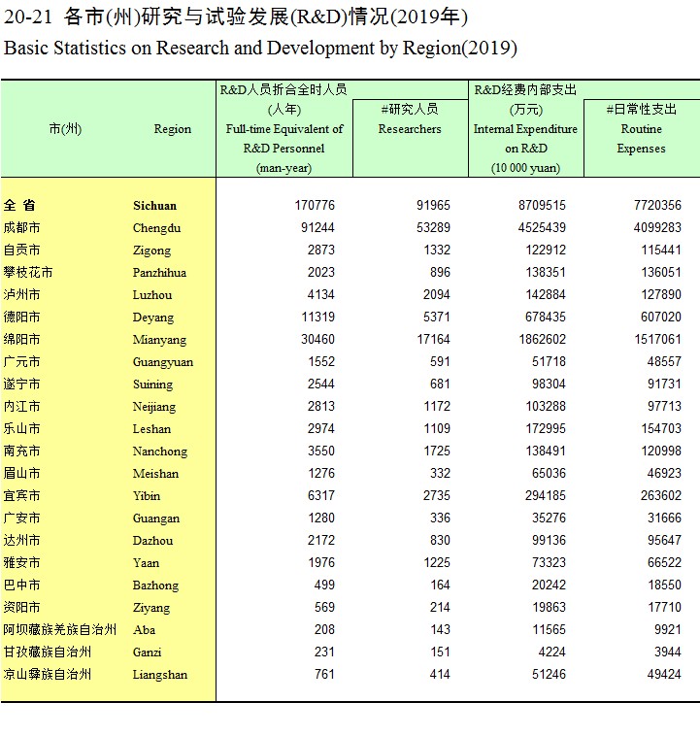Click the 'Suining' region name
The width and height of the screenshot is (700, 736).
click(152, 385)
